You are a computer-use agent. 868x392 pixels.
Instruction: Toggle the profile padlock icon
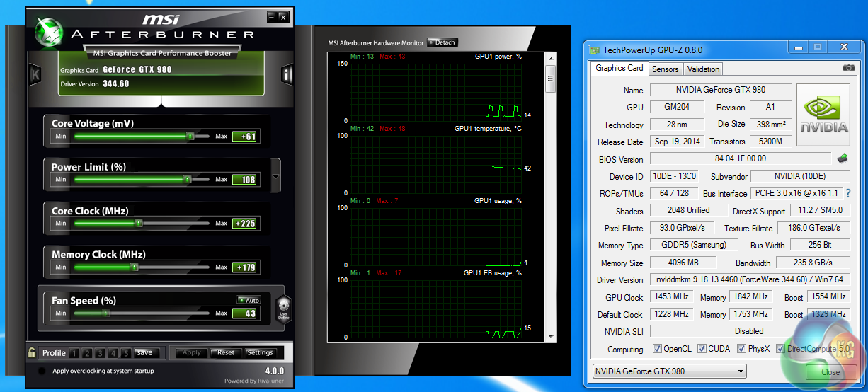point(32,352)
